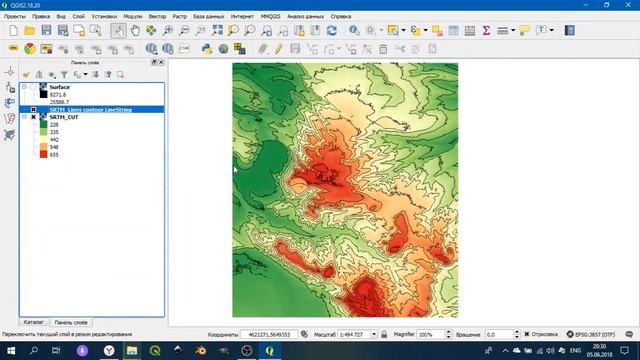Open layer styling brush icon in layers panel
640x360 pixels.
pos(26,75)
